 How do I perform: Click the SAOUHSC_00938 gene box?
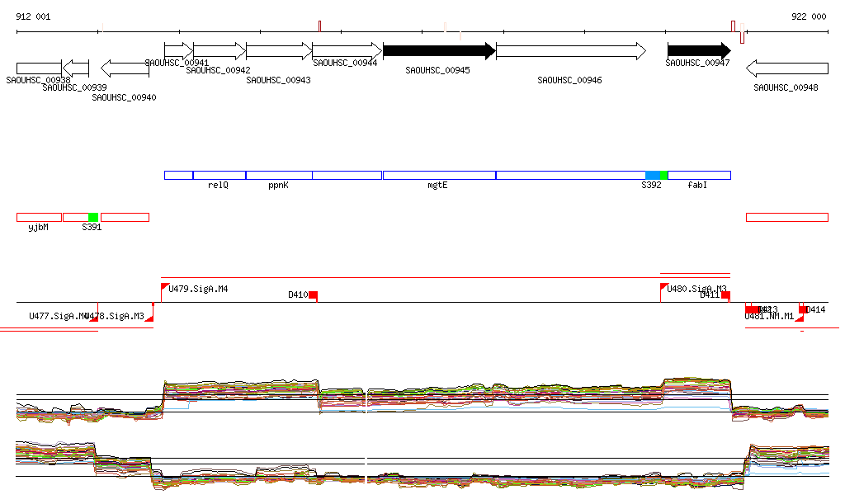[39, 68]
